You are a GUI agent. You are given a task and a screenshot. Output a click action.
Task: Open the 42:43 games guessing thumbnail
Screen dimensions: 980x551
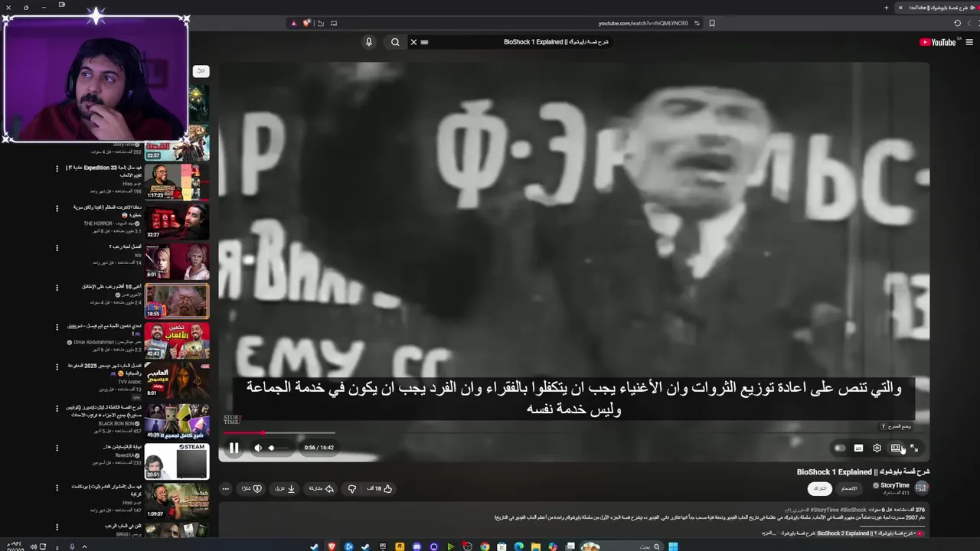177,341
